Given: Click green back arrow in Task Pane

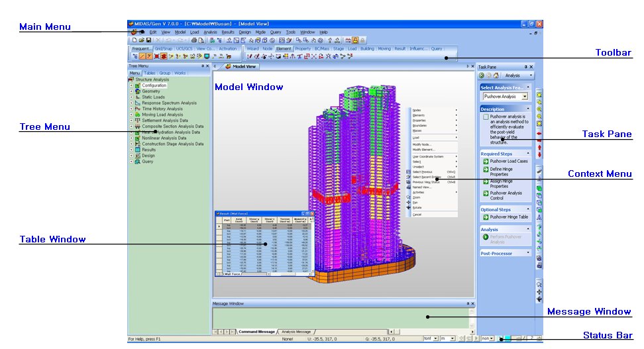Looking at the screenshot, I should [482, 75].
